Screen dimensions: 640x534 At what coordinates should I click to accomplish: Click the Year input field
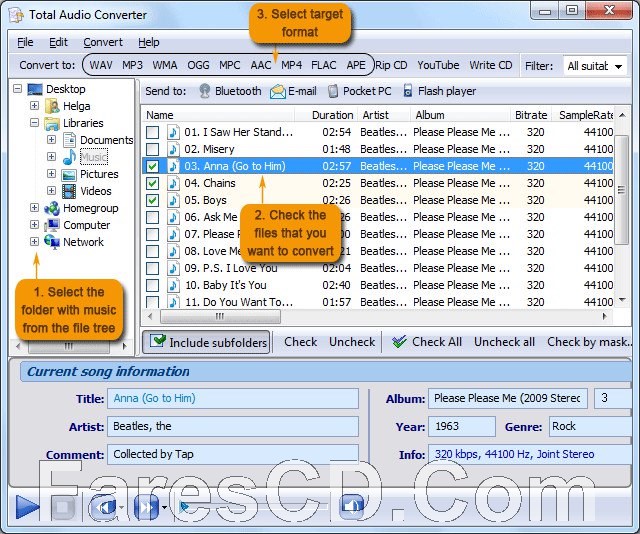point(462,427)
